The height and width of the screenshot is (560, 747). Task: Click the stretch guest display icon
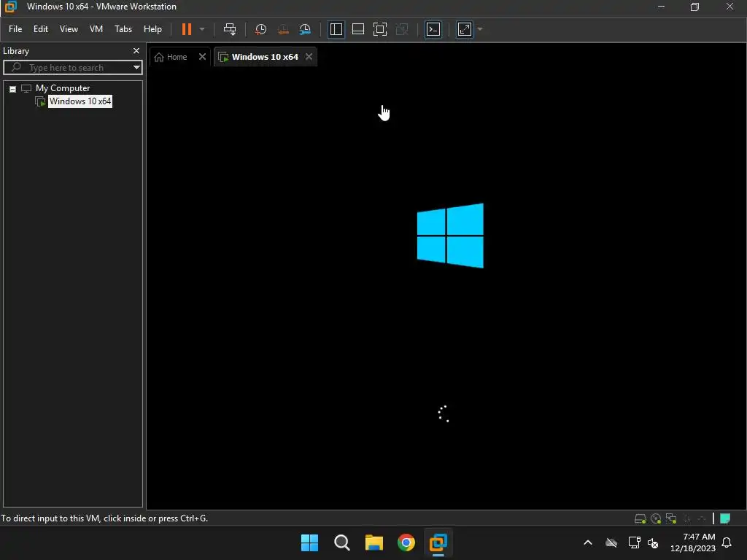point(465,29)
